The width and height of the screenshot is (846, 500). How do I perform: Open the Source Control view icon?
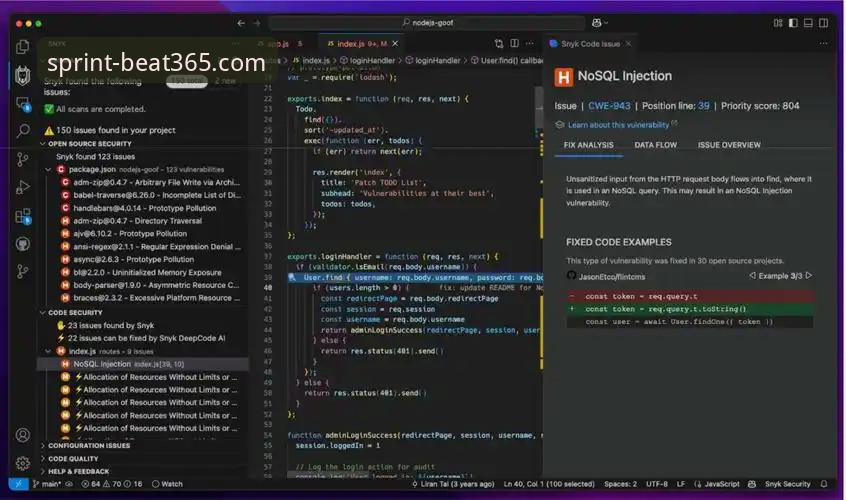pos(23,159)
